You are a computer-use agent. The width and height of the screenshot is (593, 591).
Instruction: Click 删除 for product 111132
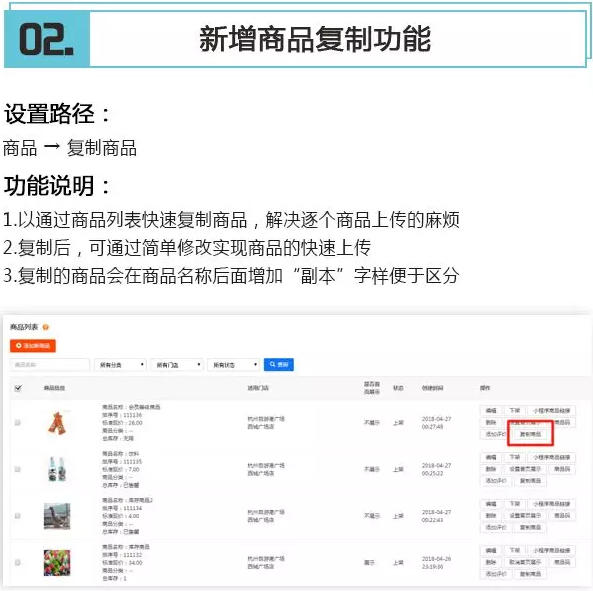[x=491, y=562]
